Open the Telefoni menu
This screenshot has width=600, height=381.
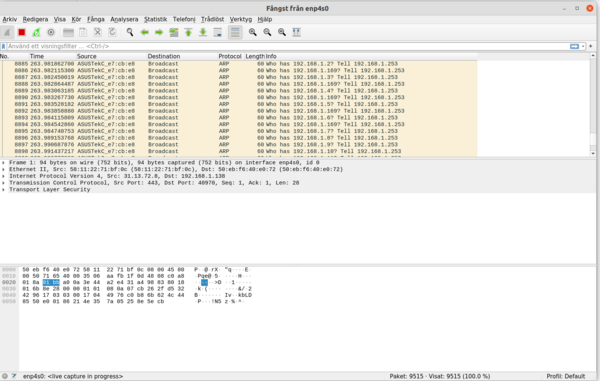[184, 19]
